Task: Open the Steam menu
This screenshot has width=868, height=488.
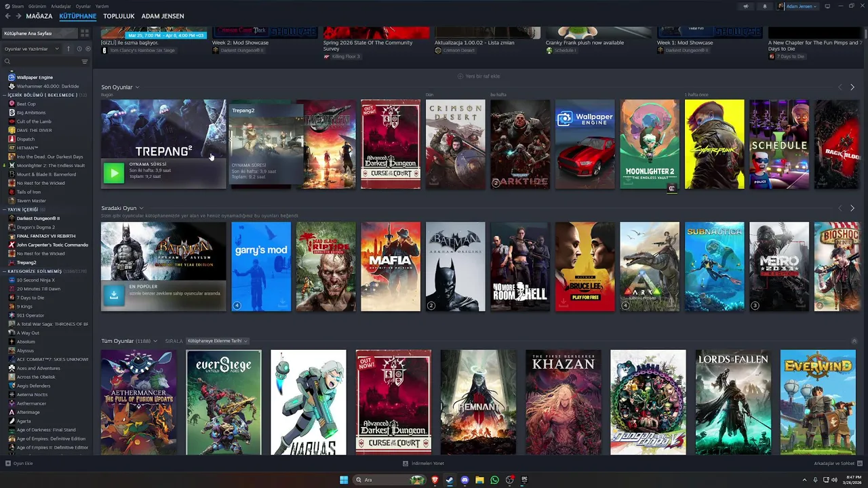Action: [14, 6]
